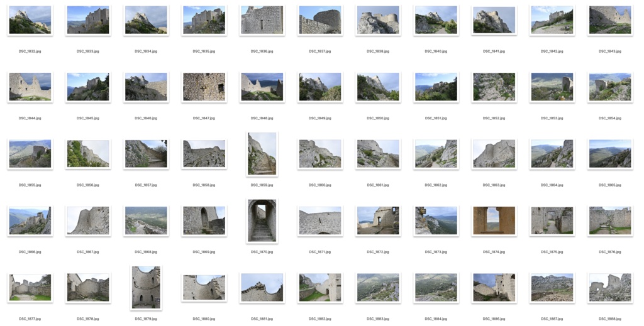The width and height of the screenshot is (644, 326).
Task: Click the DSC_1836.jpg stone wall thumbnail
Action: (262, 20)
